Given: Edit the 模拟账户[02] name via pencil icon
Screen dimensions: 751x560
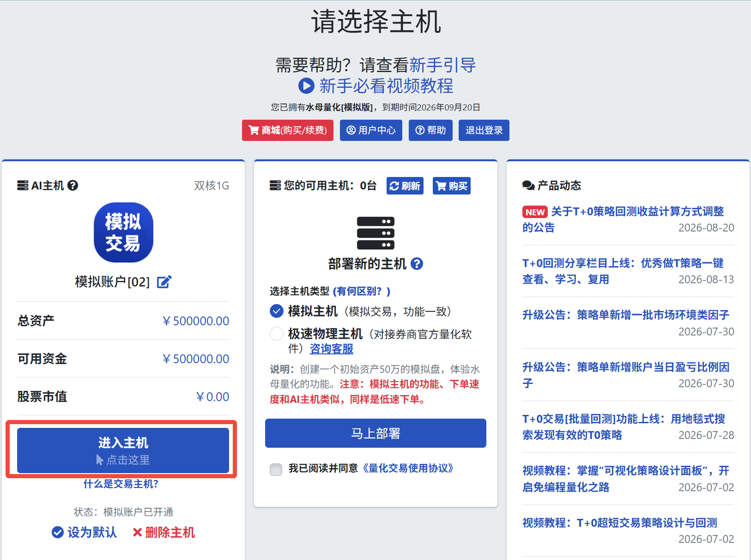Looking at the screenshot, I should tap(164, 282).
